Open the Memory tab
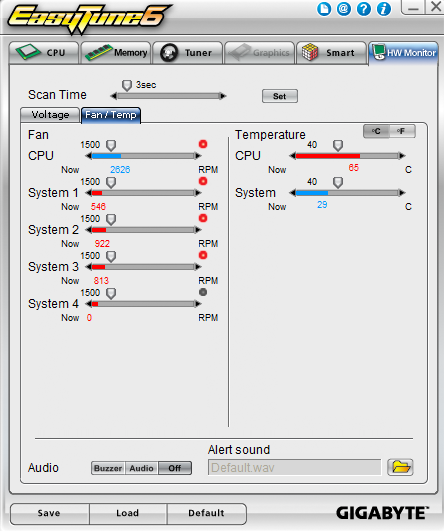The image size is (444, 531). pyautogui.click(x=116, y=53)
